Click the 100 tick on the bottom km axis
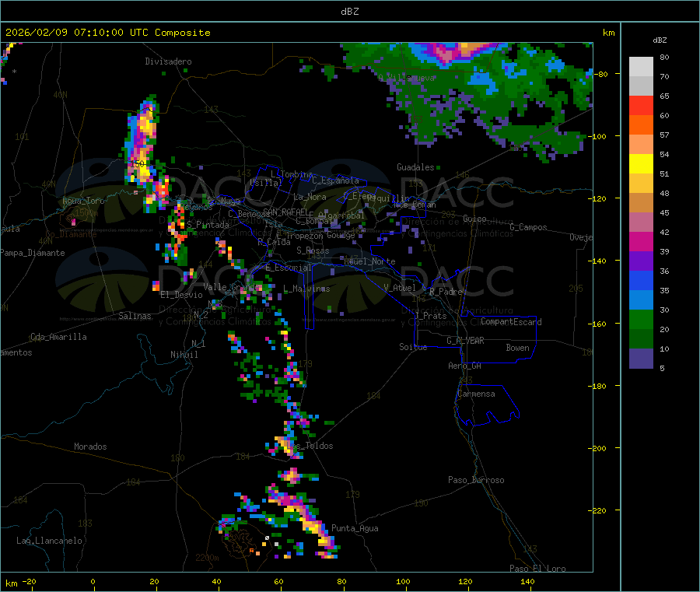700x592 pixels. tap(403, 581)
